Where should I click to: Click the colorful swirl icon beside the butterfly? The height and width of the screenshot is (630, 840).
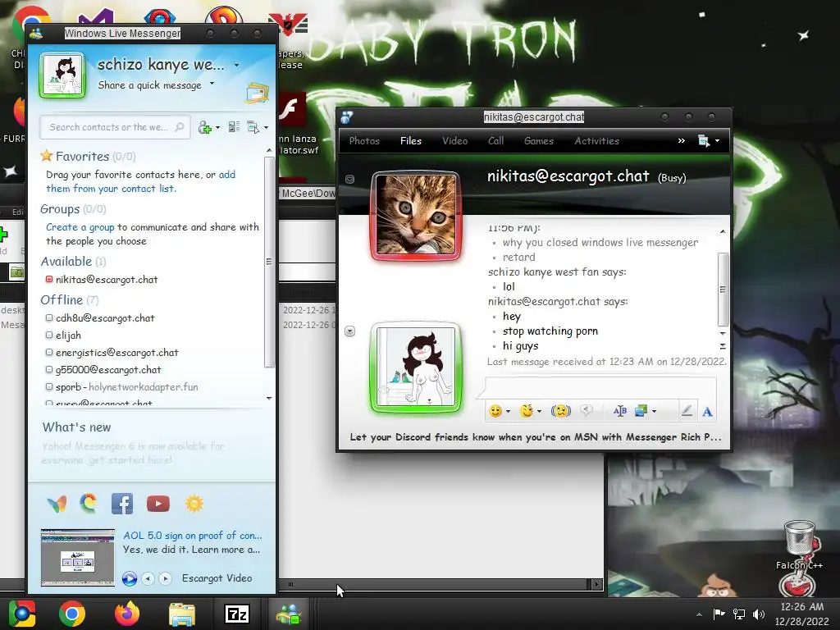tap(89, 504)
